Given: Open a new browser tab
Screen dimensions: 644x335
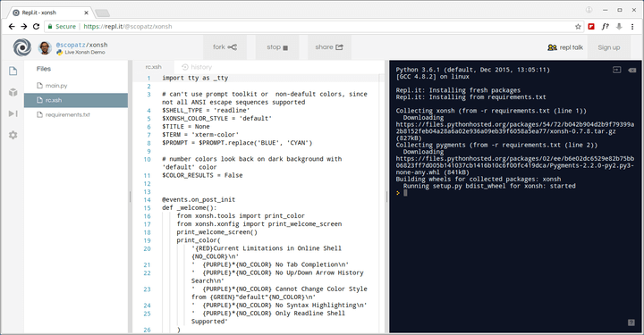Looking at the screenshot, I should pos(102,13).
